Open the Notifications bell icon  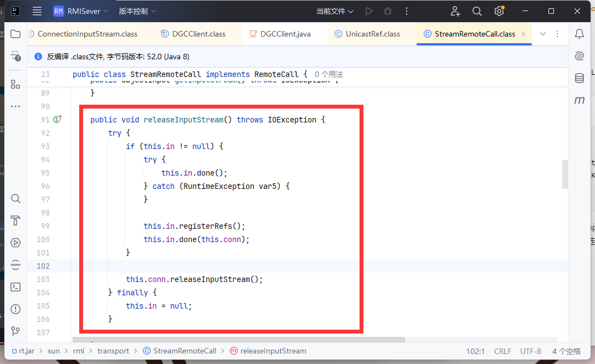(x=579, y=34)
